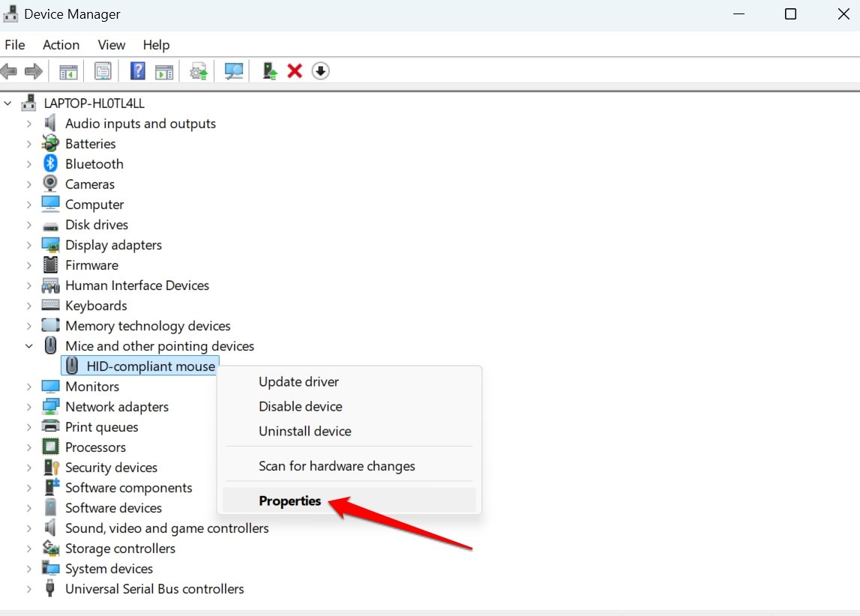Click the Forward arrow toolbar icon
Screen dimensions: 860x616
pyautogui.click(x=34, y=71)
